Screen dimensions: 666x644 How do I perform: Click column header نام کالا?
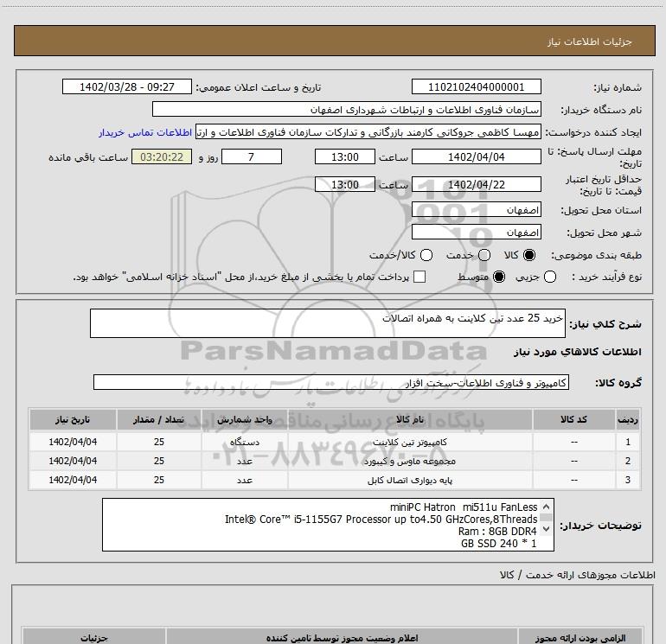(410, 420)
